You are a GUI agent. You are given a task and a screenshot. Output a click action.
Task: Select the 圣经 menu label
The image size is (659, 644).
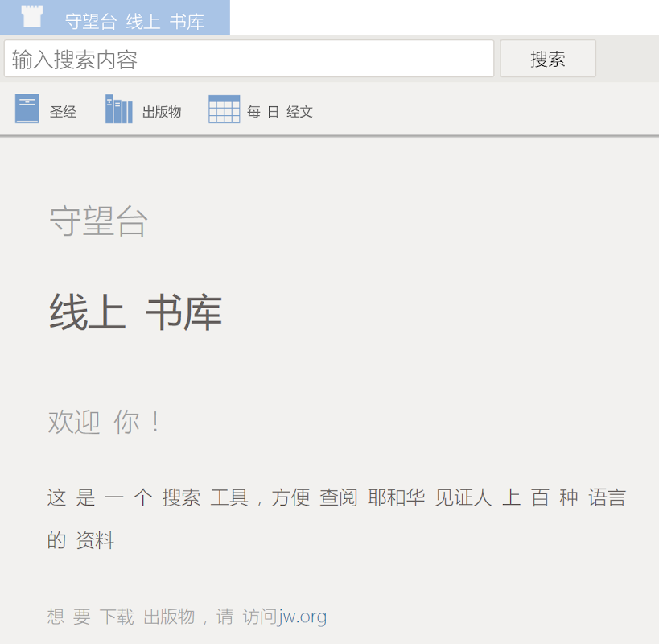[63, 112]
